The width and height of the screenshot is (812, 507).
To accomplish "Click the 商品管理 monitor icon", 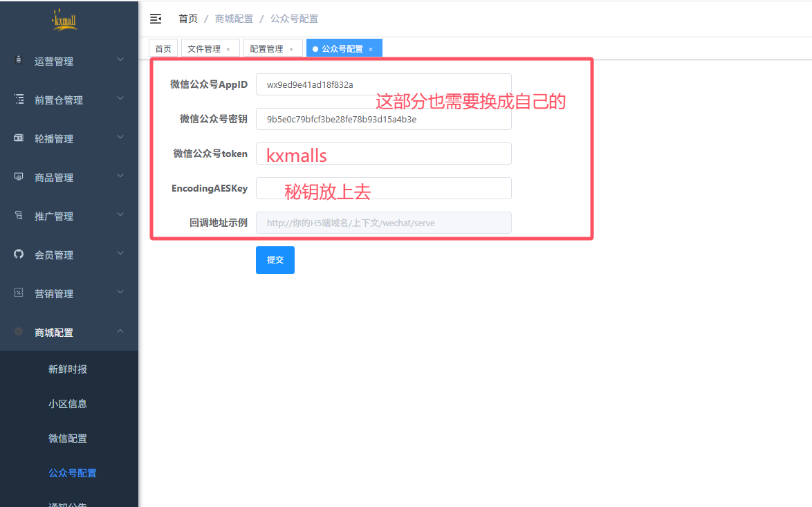I will pyautogui.click(x=19, y=177).
